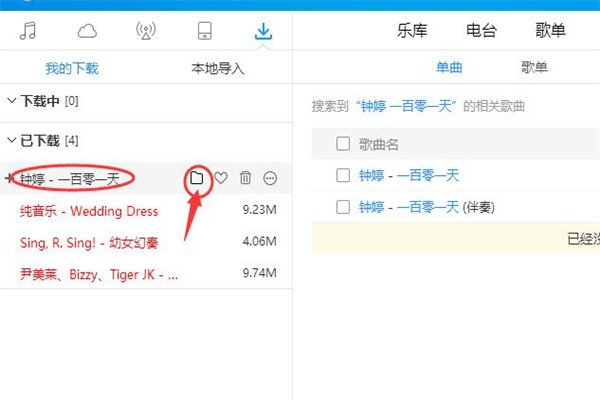Screen dimensions: 600x400
Task: Click the 4.06M file size entry
Action: click(x=259, y=242)
